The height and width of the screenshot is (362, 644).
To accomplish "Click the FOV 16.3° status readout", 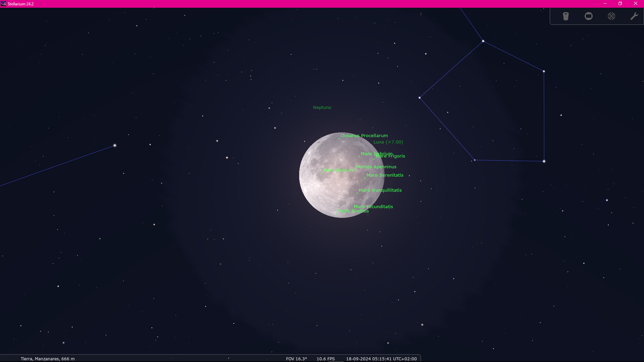I will click(x=297, y=359).
